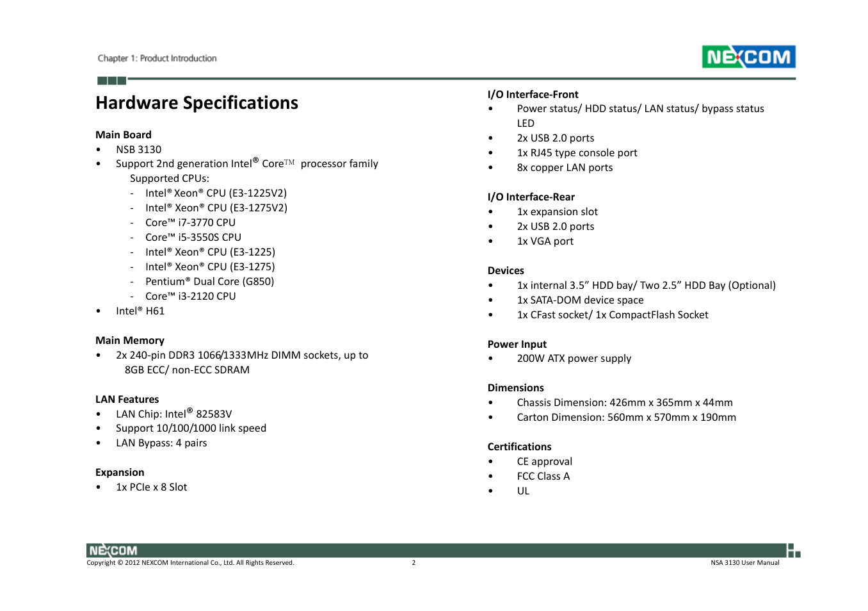Image resolution: width=868 pixels, height=611 pixels.
Task: Select the Dimensions heading
Action: coord(516,387)
